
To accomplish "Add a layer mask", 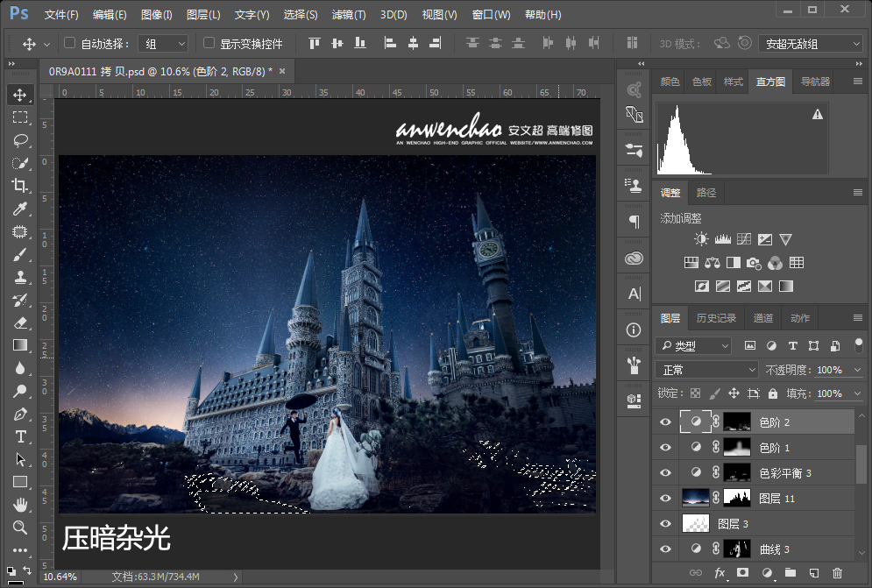I will [x=742, y=572].
